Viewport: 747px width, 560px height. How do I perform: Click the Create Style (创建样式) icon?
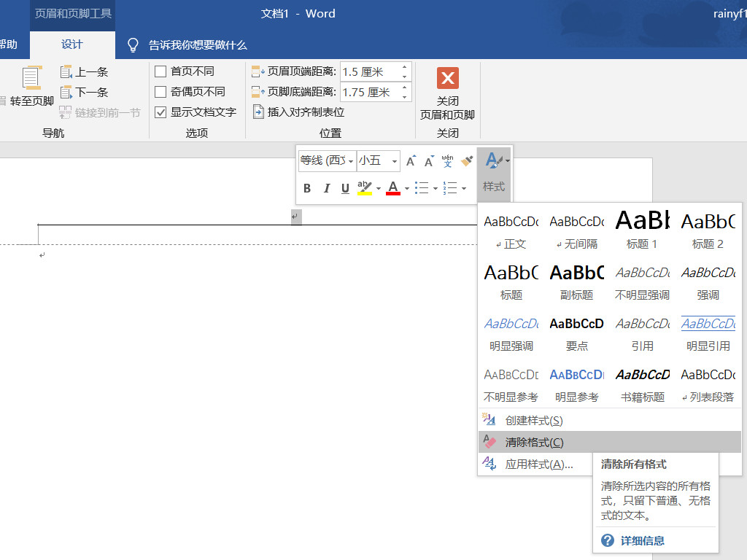(x=489, y=419)
